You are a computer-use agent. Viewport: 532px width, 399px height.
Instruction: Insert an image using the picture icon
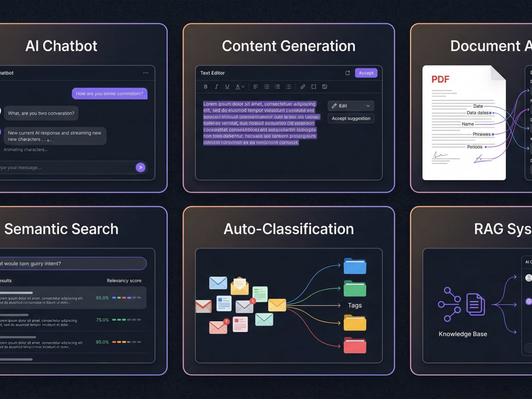pos(325,87)
